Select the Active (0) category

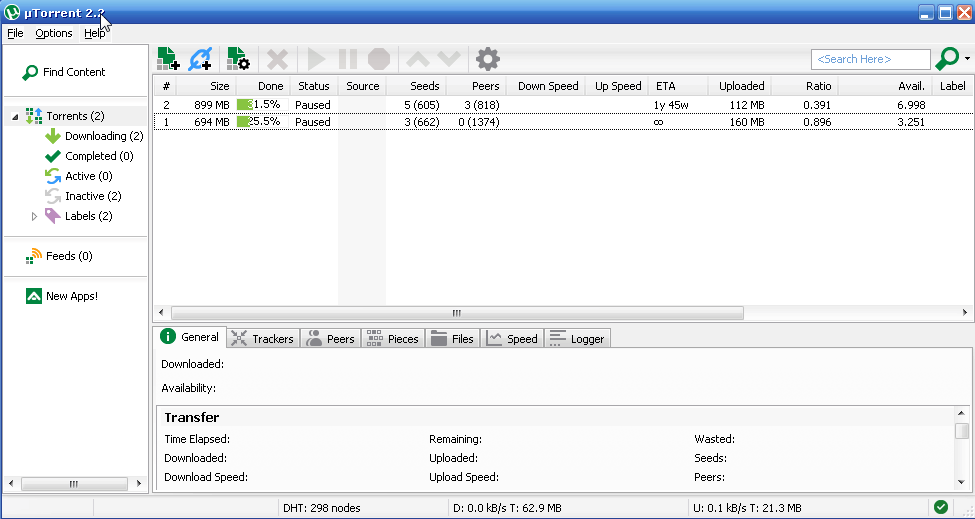pyautogui.click(x=79, y=176)
